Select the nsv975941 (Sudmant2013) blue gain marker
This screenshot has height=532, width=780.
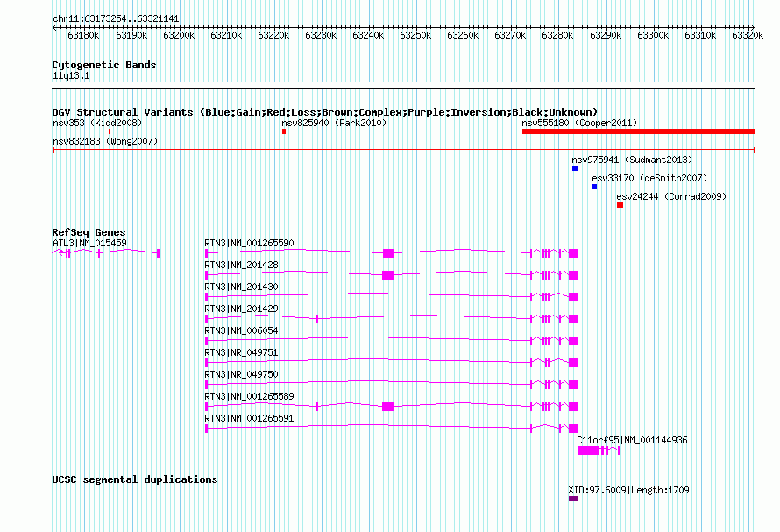coord(575,168)
